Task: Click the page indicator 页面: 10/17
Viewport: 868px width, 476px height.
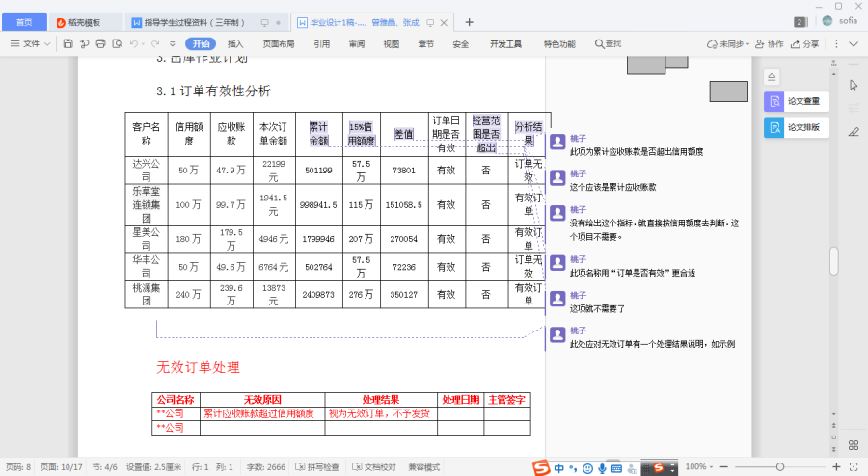Action: tap(62, 467)
